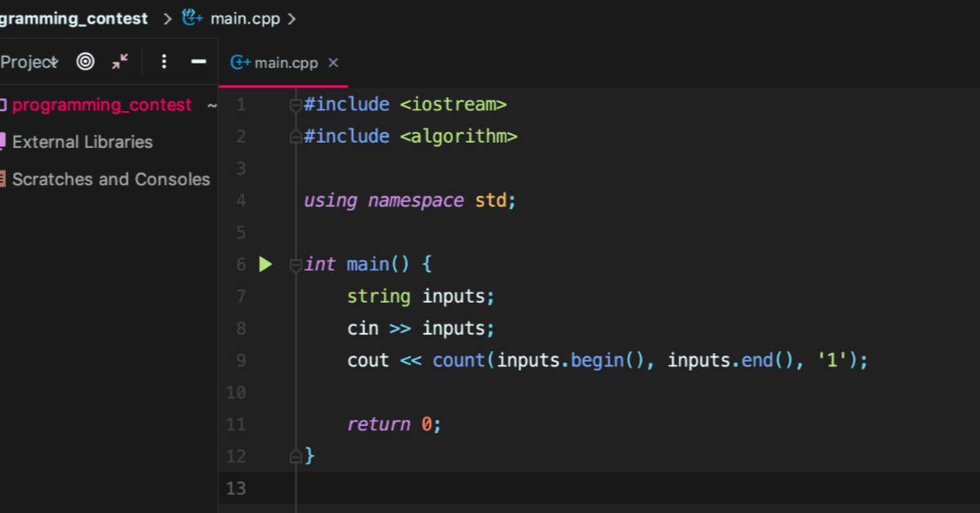
Task: Close the main.cpp tab
Action: tap(333, 62)
